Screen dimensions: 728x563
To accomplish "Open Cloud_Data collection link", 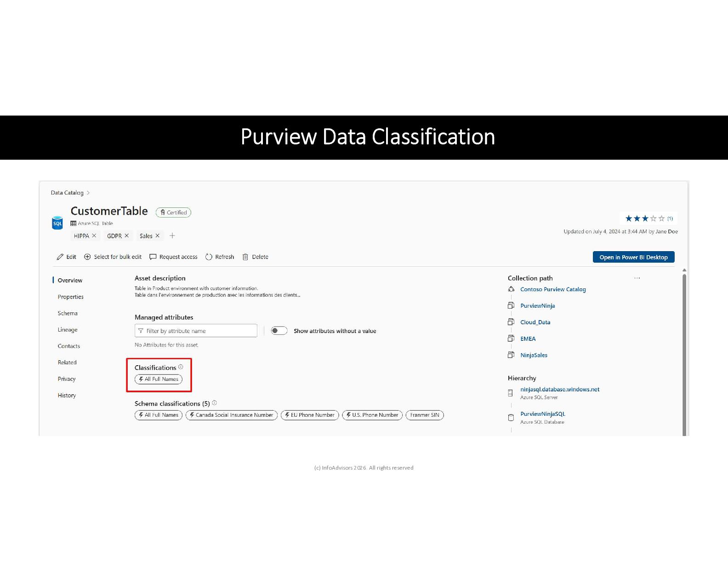I will [x=535, y=322].
